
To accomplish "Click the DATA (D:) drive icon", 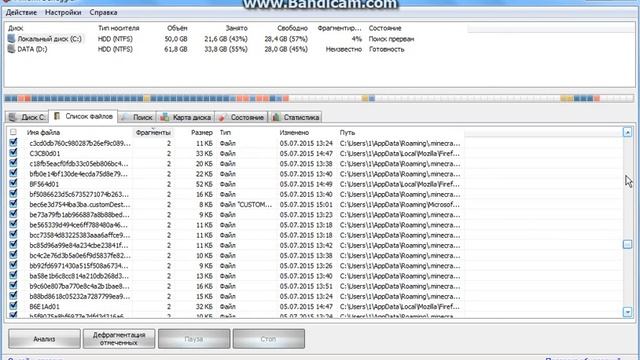I will coord(11,49).
